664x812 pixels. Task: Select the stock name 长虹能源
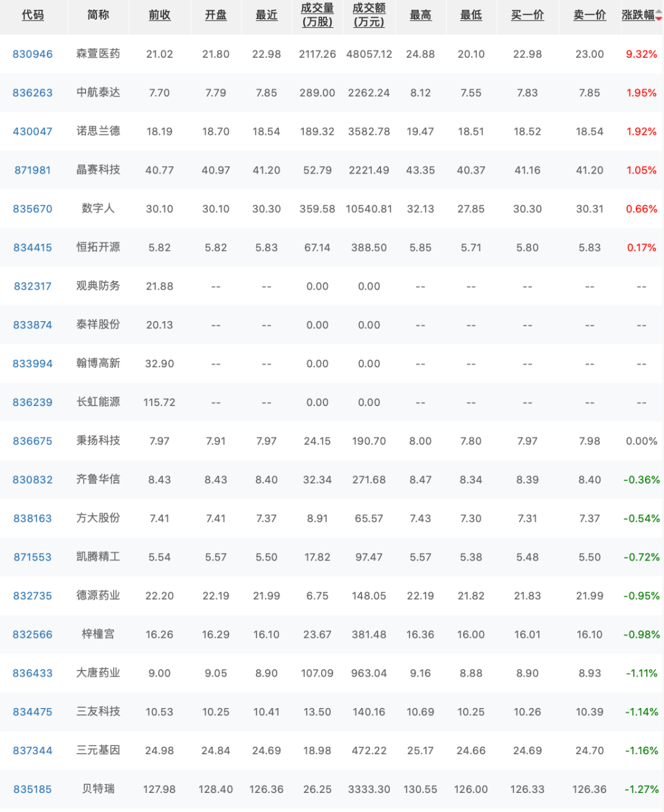click(x=98, y=402)
